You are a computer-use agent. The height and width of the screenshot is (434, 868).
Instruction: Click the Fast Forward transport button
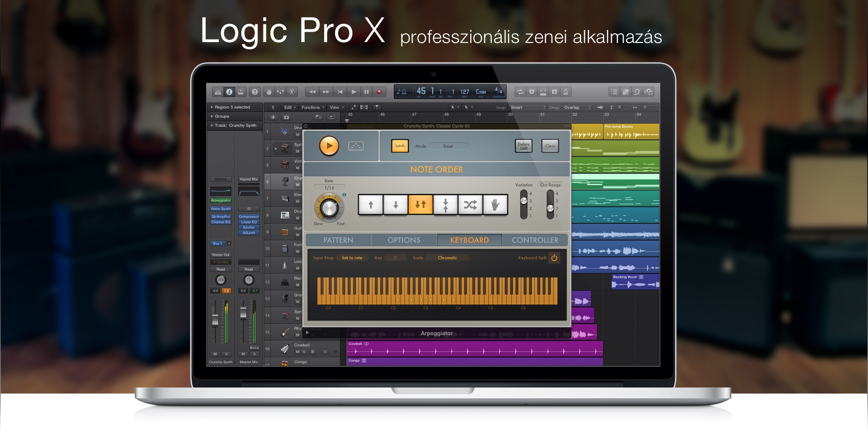(x=326, y=92)
